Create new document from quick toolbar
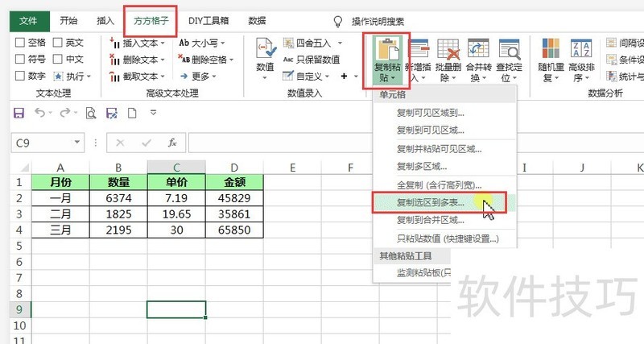Image resolution: width=644 pixels, height=344 pixels. point(132,113)
